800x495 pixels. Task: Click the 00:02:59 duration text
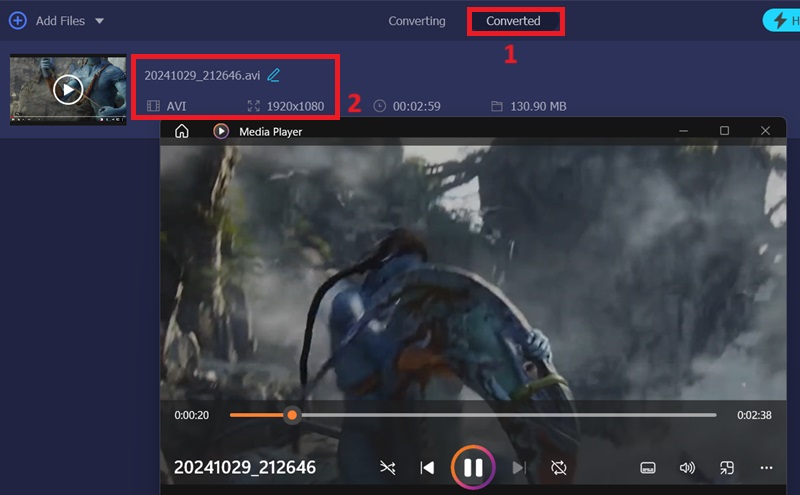[x=416, y=106]
